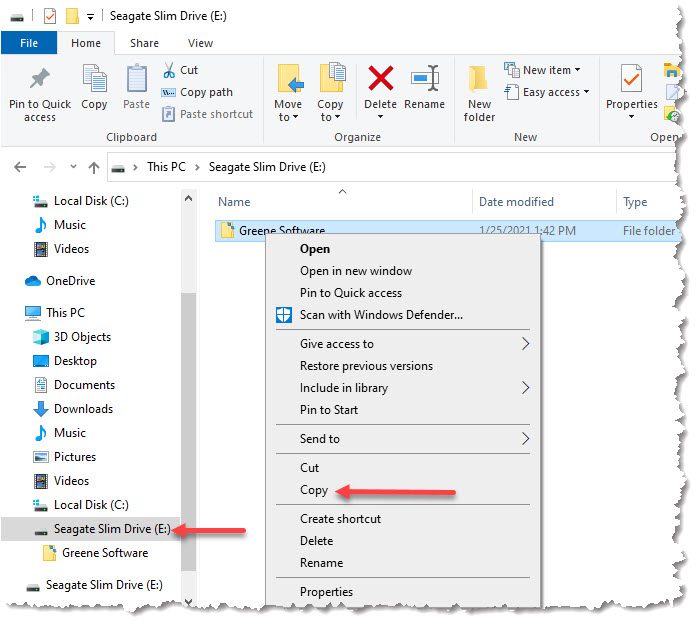The image size is (700, 627).
Task: Switch to the View ribbon tab
Action: click(200, 43)
